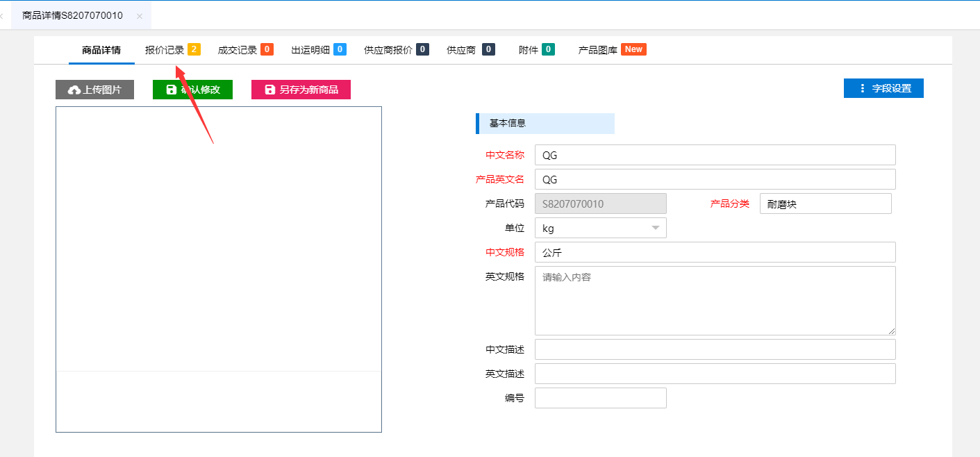980x457 pixels.
Task: Open 字段设置 field settings
Action: [x=883, y=88]
